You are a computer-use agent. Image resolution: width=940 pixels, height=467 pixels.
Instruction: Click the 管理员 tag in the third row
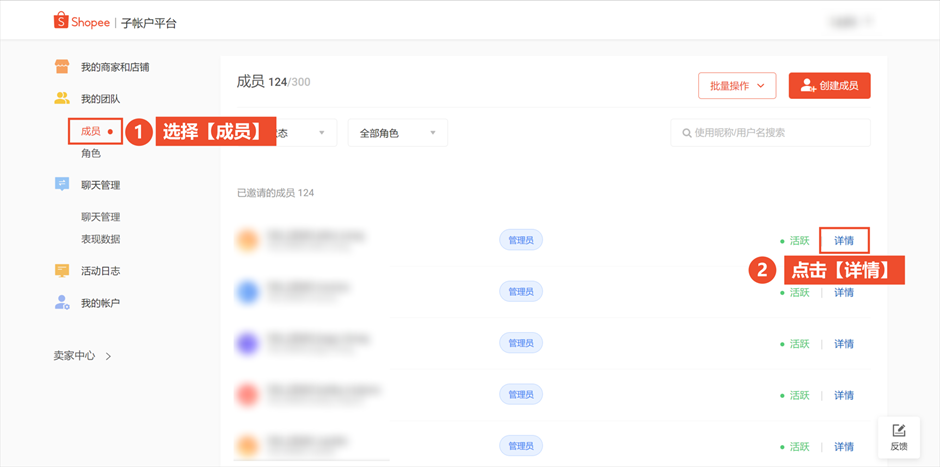(x=521, y=344)
